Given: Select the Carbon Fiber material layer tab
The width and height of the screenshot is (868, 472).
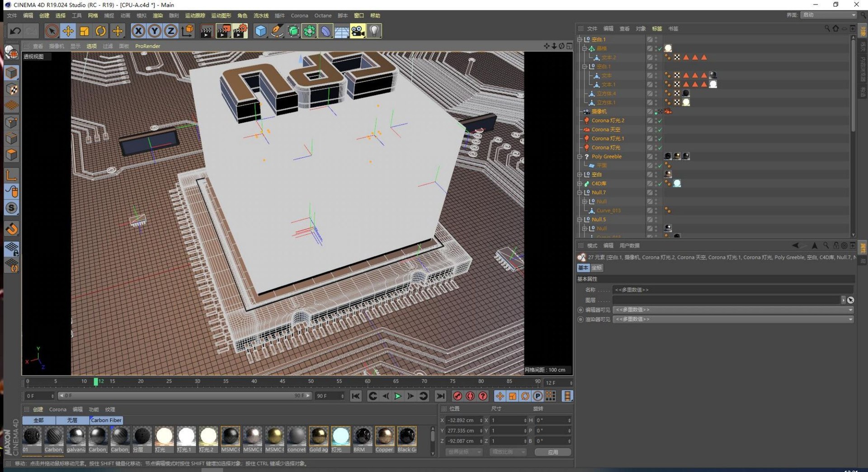Looking at the screenshot, I should point(106,420).
